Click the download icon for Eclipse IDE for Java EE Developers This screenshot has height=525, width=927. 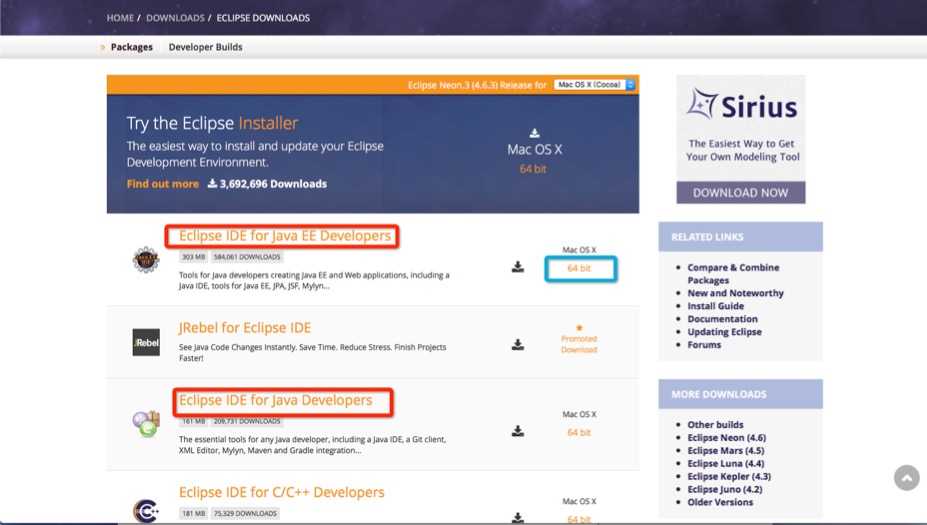[x=518, y=267]
